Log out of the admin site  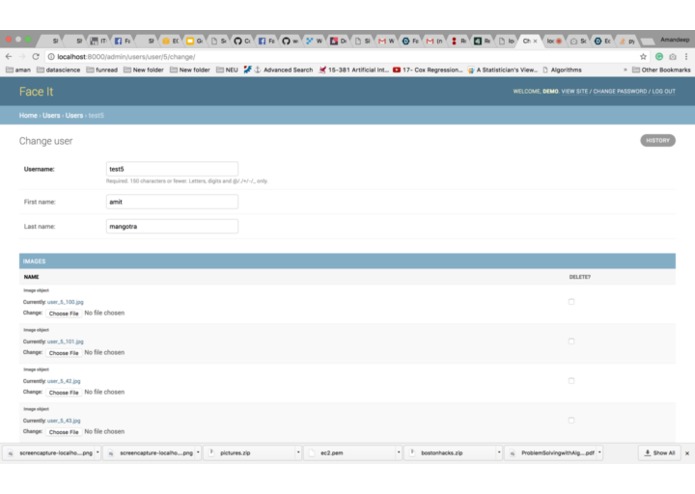664,91
